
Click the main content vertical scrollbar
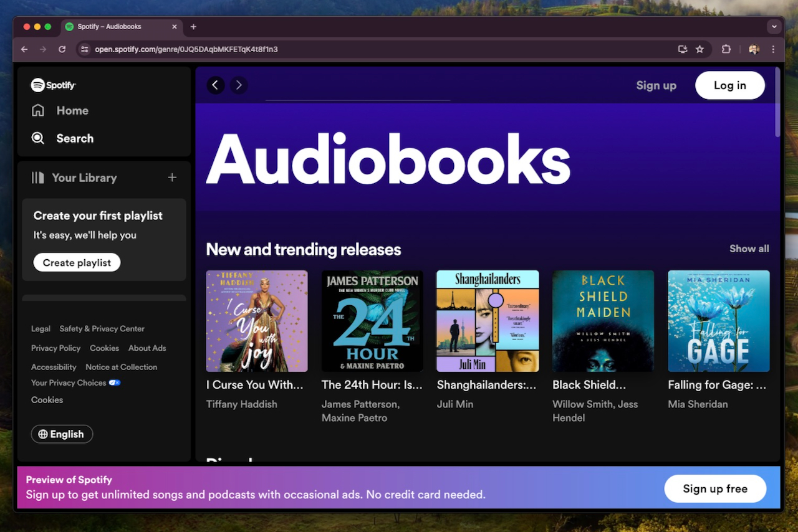tap(777, 103)
